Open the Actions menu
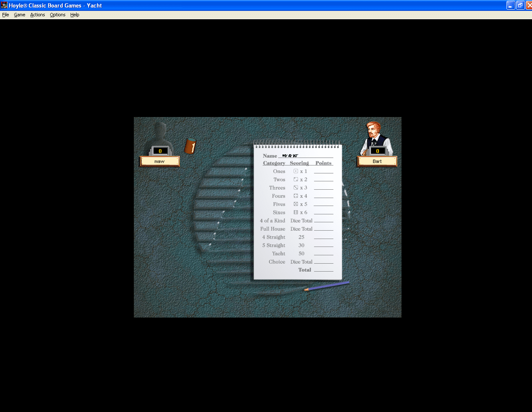 point(37,15)
